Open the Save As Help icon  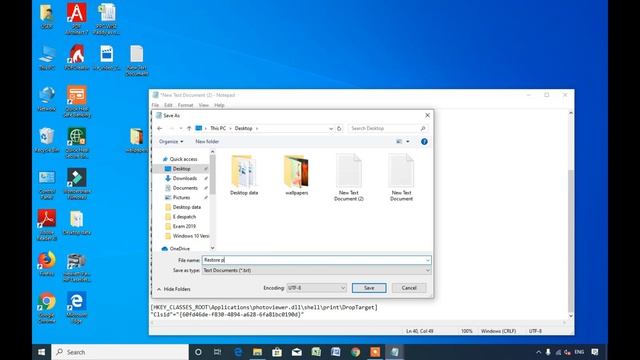tap(424, 141)
